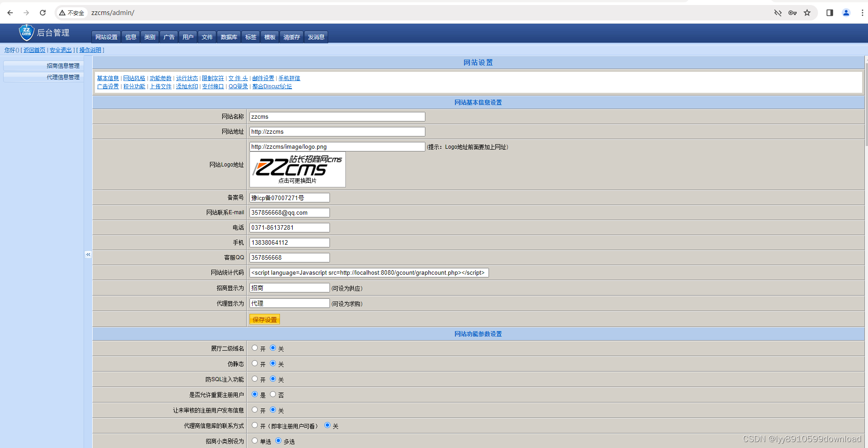Choose 多选 for 招商小类别设为
Image resolution: width=868 pixels, height=448 pixels.
click(x=279, y=441)
